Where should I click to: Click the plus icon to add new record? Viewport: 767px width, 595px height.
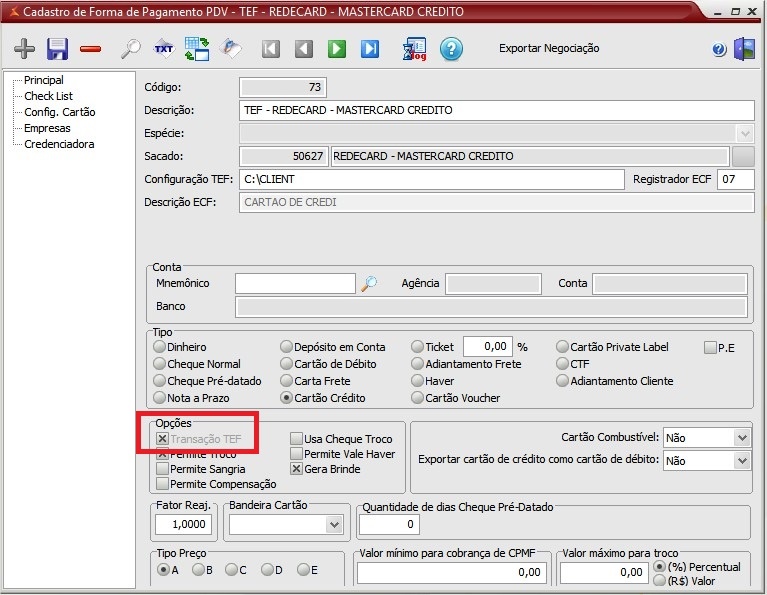click(x=24, y=49)
